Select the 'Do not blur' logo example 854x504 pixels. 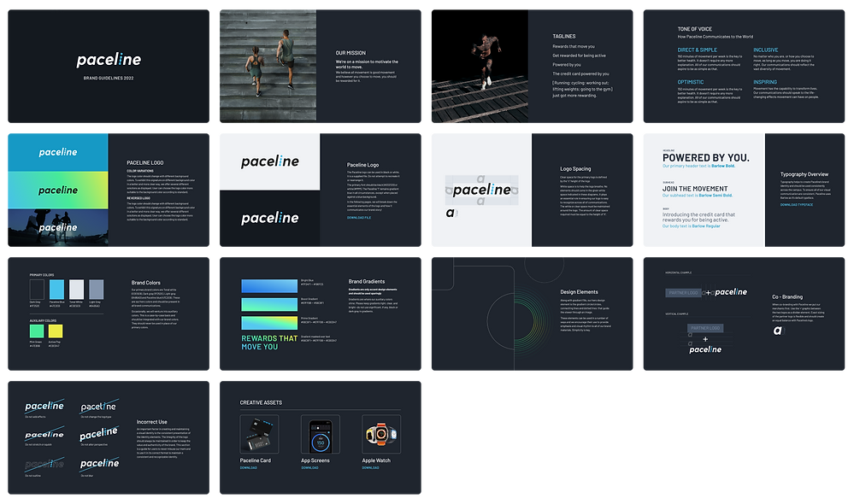[100, 464]
